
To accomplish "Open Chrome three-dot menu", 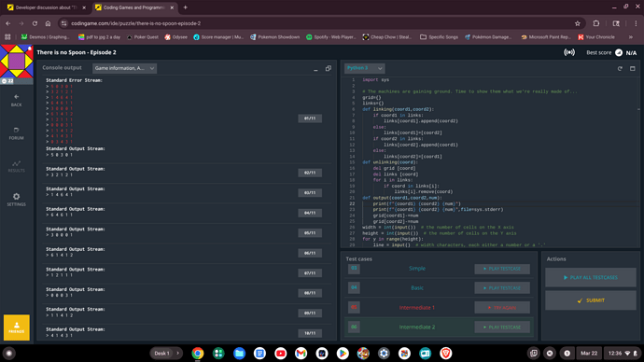I will pos(636,23).
